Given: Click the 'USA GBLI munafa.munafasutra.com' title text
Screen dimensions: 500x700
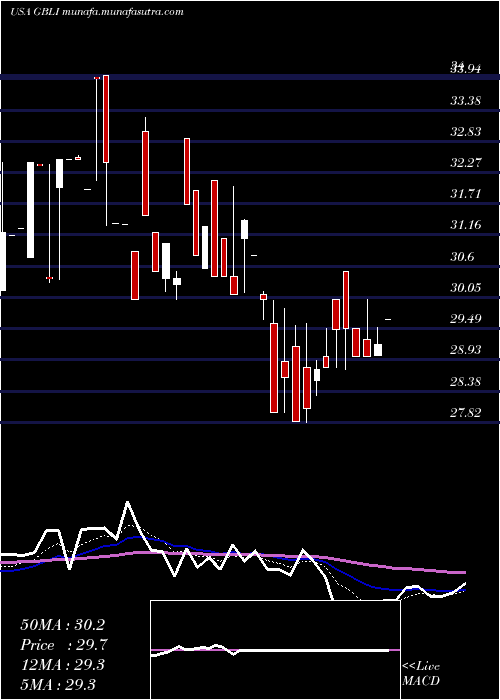Looking at the screenshot, I should [97, 12].
